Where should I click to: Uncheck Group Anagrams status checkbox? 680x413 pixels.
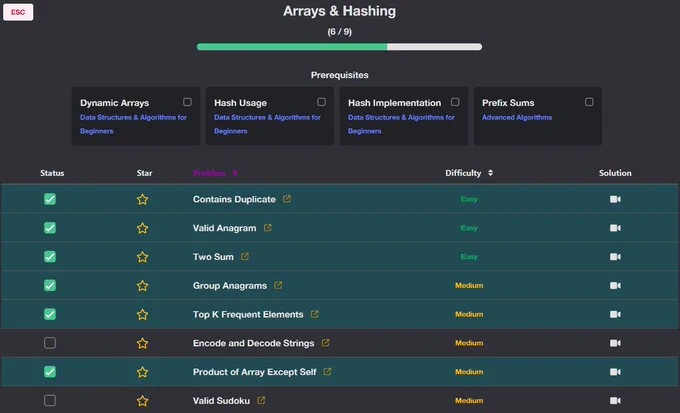pos(50,285)
